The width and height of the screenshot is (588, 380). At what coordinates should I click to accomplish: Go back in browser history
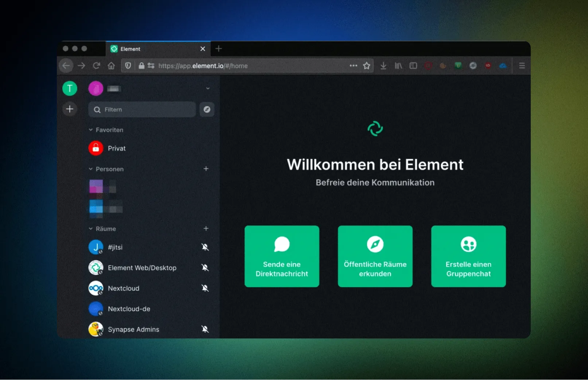point(66,66)
